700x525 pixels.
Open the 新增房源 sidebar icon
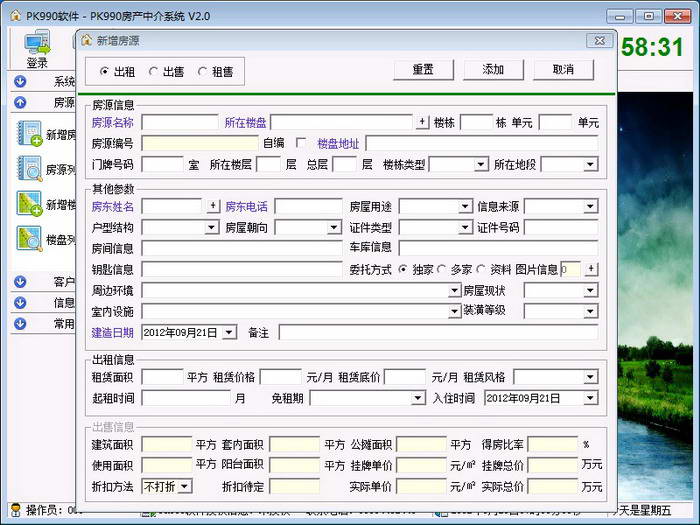point(29,133)
